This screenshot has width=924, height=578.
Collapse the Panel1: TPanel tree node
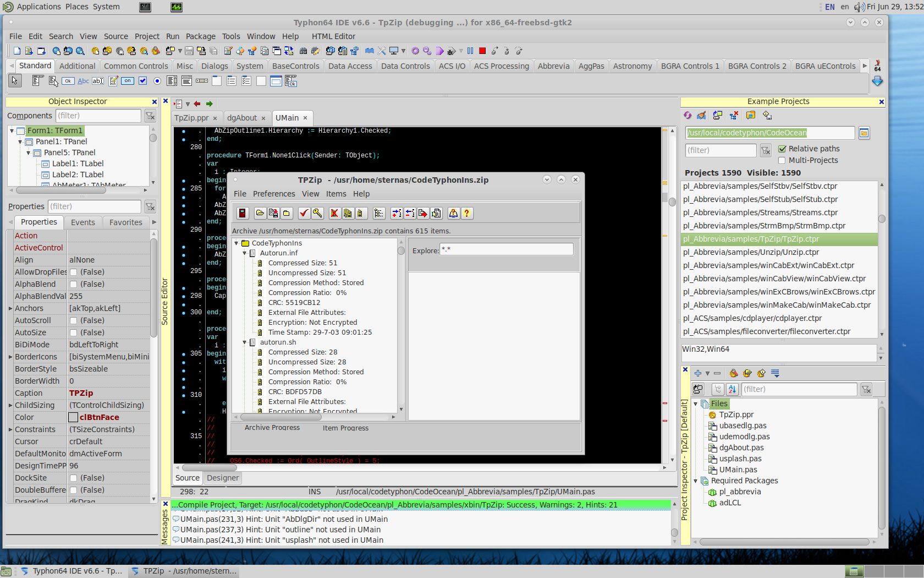click(20, 142)
